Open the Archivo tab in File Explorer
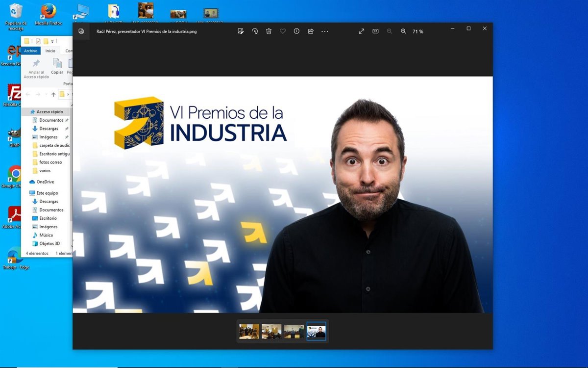 click(x=31, y=51)
